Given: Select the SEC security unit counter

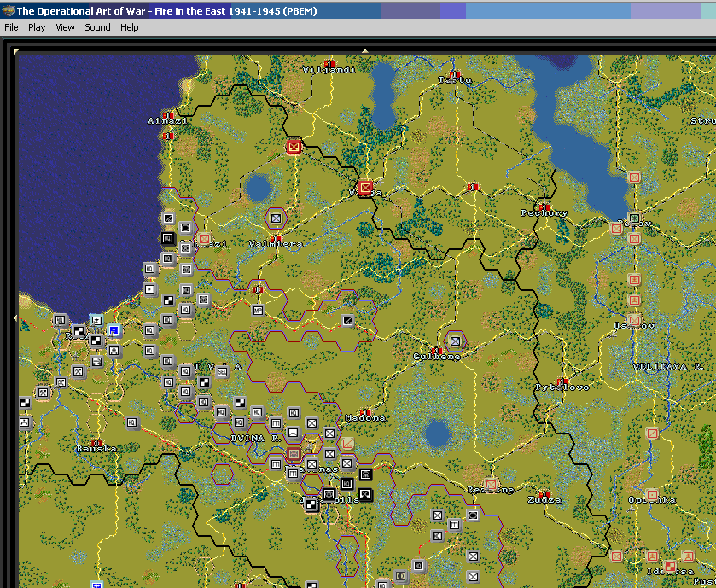Looking at the screenshot, I should pos(223,372).
